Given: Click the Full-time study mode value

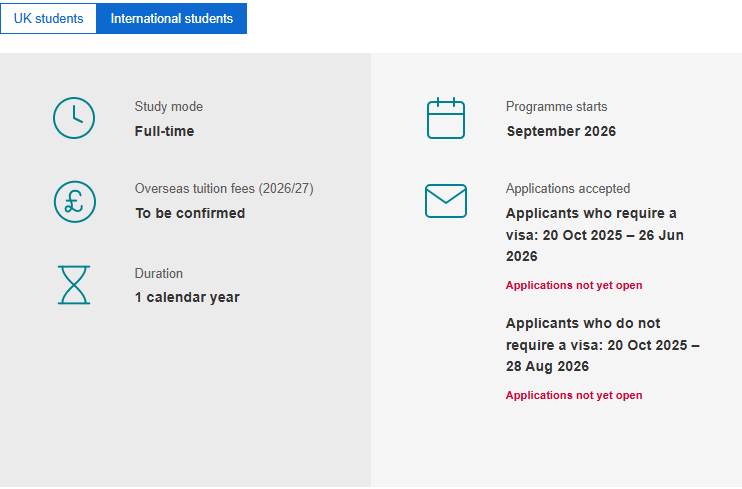Looking at the screenshot, I should (x=165, y=131).
